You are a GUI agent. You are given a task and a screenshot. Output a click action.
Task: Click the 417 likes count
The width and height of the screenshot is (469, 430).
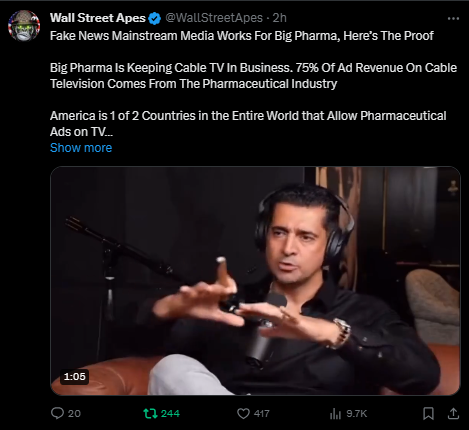[262, 414]
